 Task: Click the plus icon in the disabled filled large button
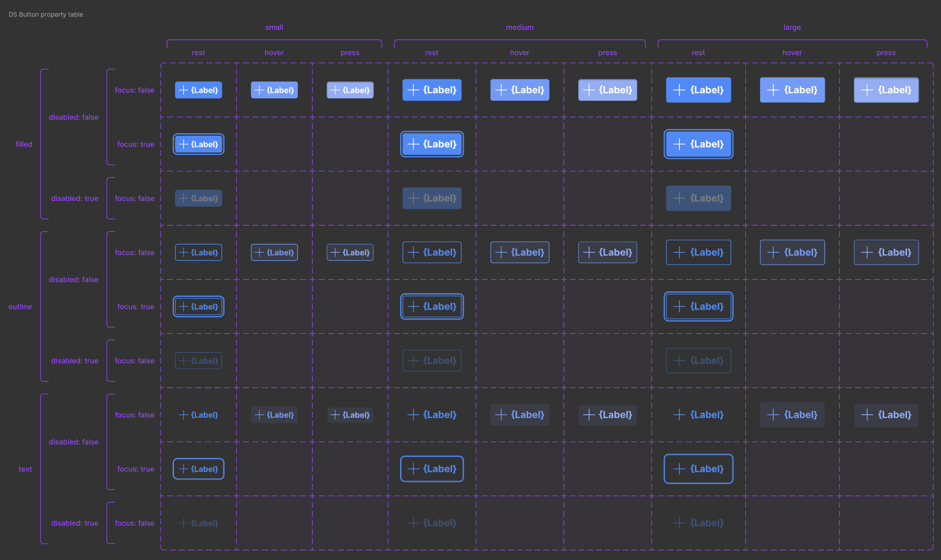point(679,199)
